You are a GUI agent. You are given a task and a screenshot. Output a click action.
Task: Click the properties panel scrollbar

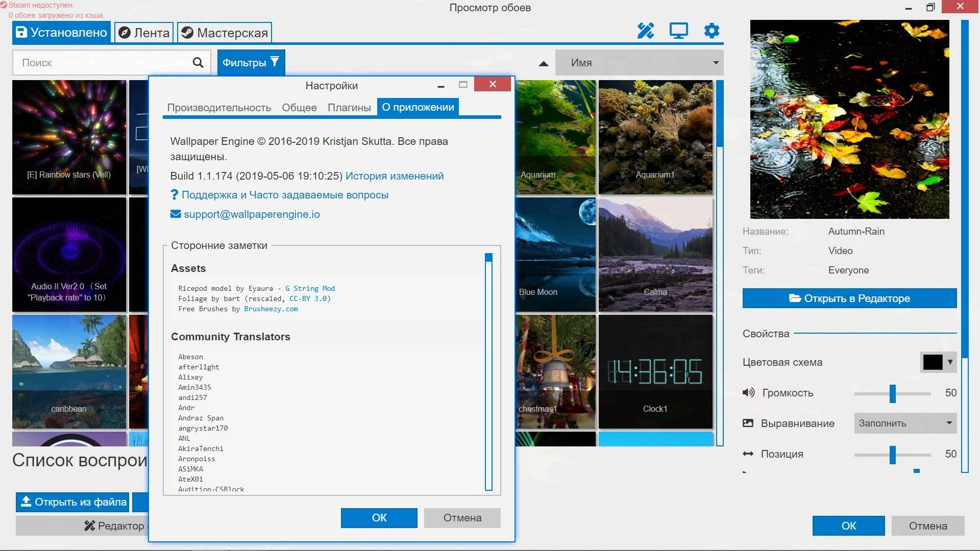965,246
